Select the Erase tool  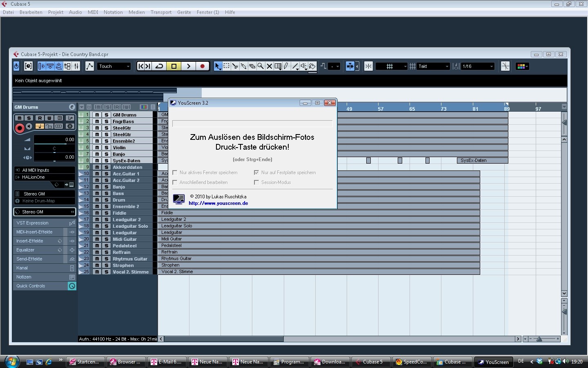(252, 66)
